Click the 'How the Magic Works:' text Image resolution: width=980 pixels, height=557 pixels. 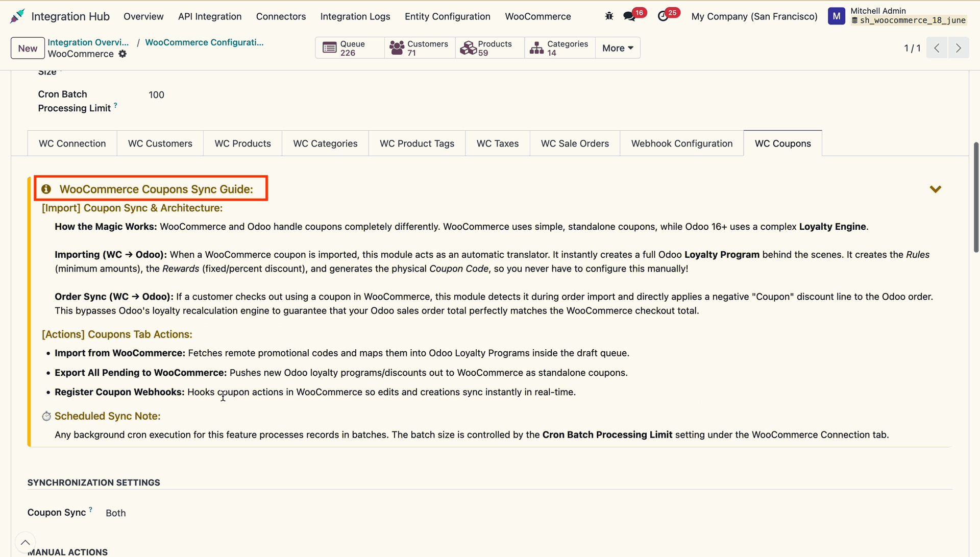click(106, 227)
